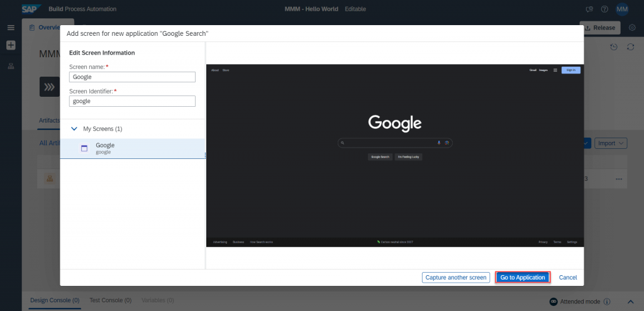This screenshot has height=311, width=644.
Task: Click the history clock icon
Action: tap(614, 46)
